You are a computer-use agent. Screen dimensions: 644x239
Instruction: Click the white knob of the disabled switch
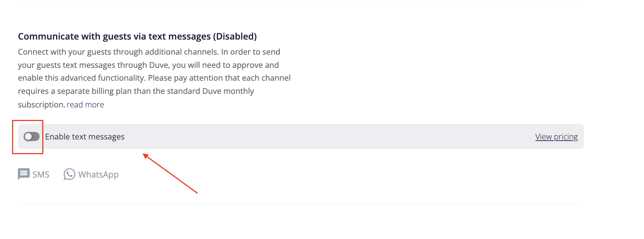click(x=28, y=136)
